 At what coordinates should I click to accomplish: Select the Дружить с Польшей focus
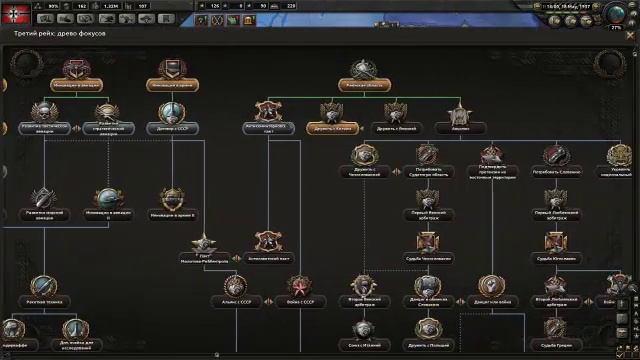(x=428, y=345)
